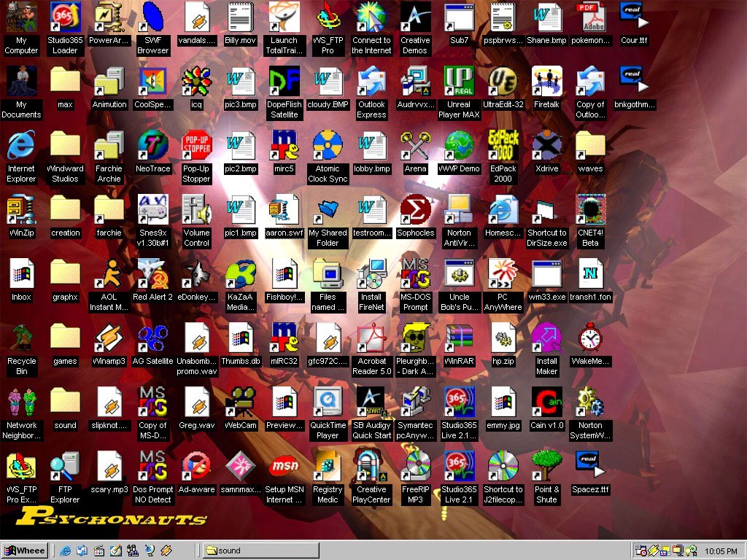Viewport: 747px width, 560px height.
Task: Click the Winamp Quick Launch icon
Action: (x=166, y=551)
